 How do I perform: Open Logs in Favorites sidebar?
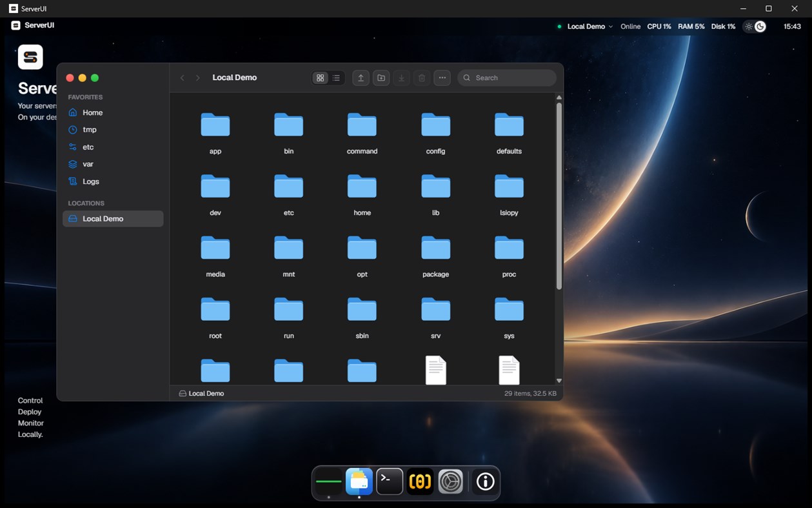click(113, 181)
